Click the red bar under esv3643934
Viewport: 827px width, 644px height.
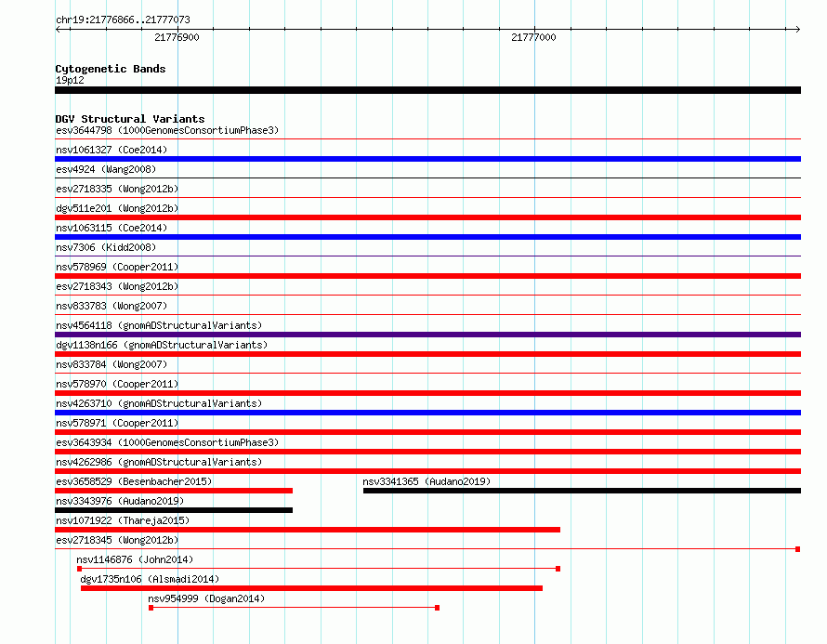click(x=427, y=452)
